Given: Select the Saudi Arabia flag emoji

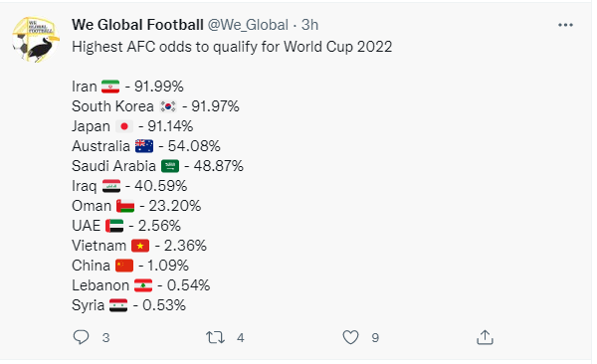Looking at the screenshot, I should pos(170,166).
